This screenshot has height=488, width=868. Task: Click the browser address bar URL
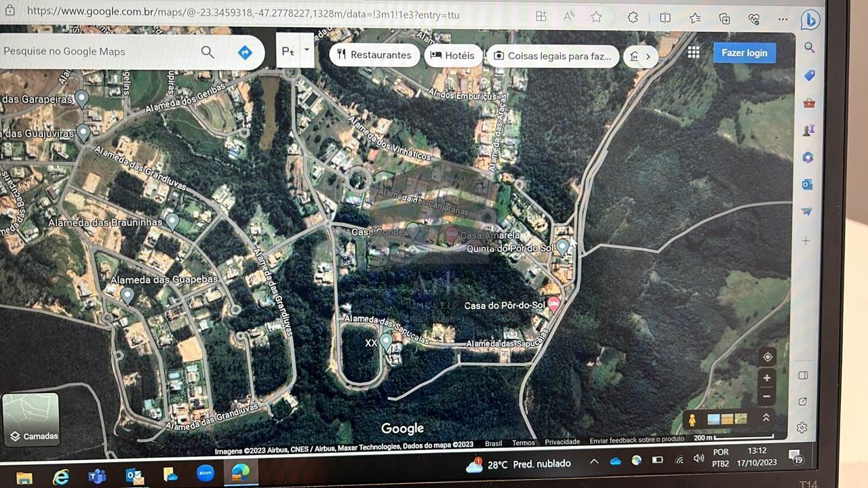point(243,12)
